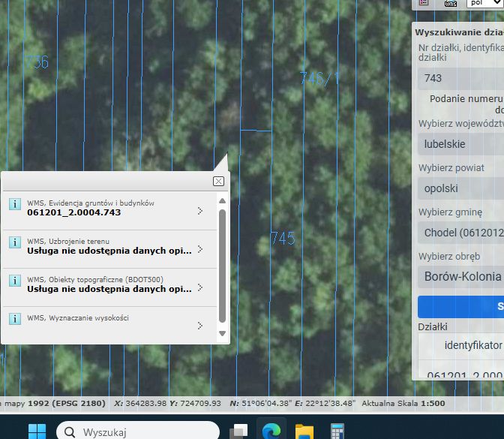Click info icon for Wyznaczanie wysokości
Image resolution: width=504 pixels, height=439 pixels.
pos(15,319)
